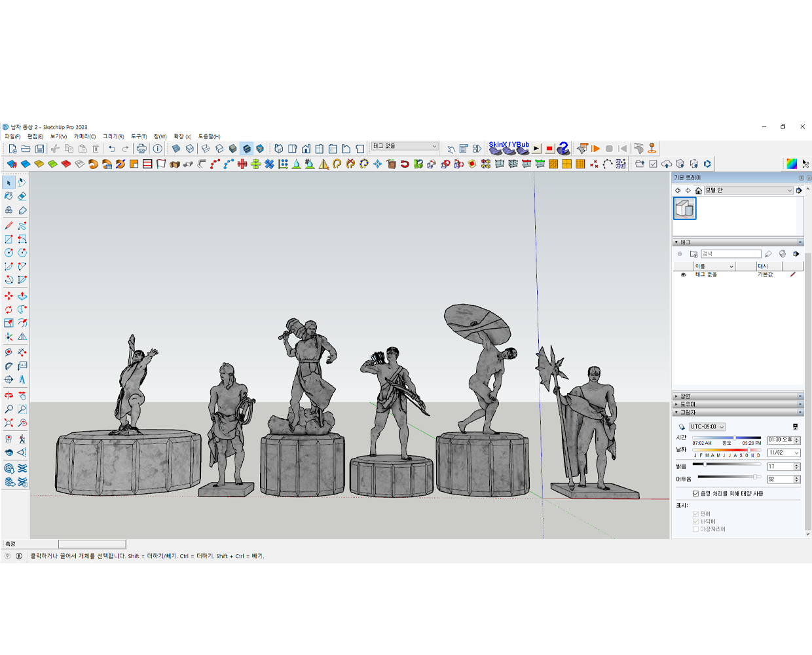Print the model
The height and width of the screenshot is (655, 812).
point(141,149)
